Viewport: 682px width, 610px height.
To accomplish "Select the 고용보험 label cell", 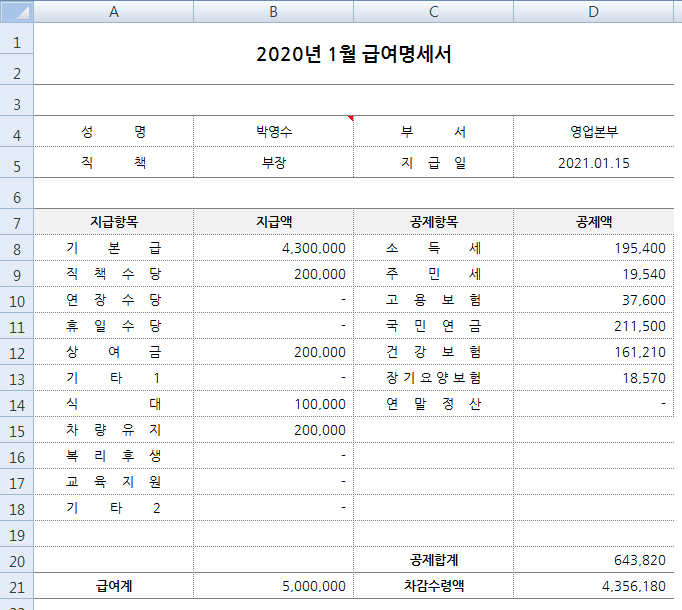I will pyautogui.click(x=433, y=300).
